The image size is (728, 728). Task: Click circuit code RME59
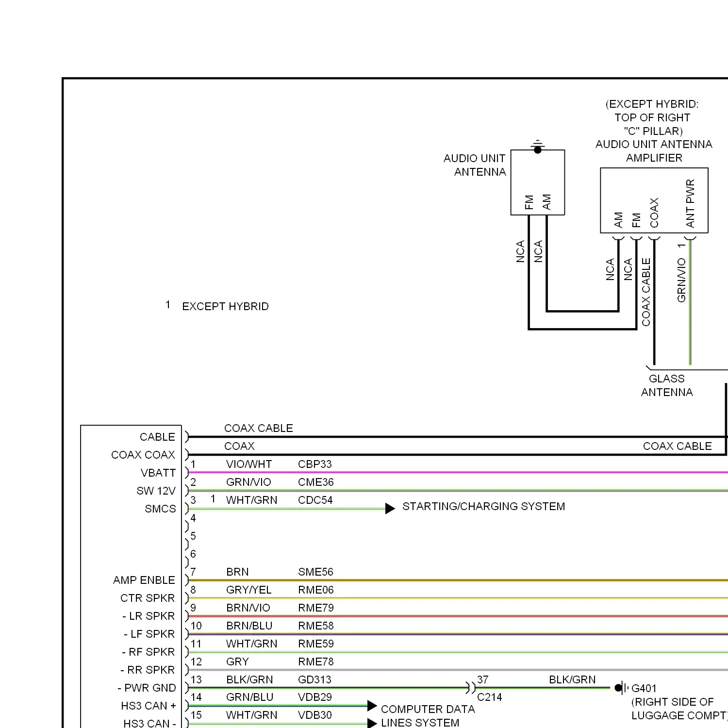[x=316, y=644]
